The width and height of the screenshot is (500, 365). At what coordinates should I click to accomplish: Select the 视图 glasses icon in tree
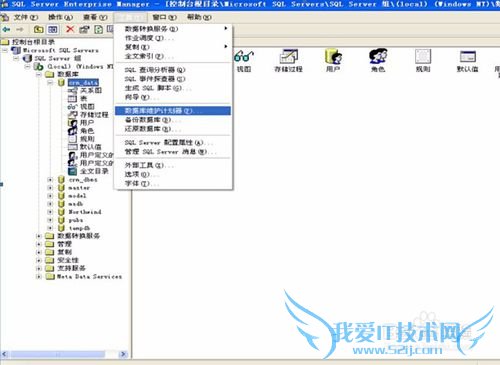pyautogui.click(x=72, y=107)
